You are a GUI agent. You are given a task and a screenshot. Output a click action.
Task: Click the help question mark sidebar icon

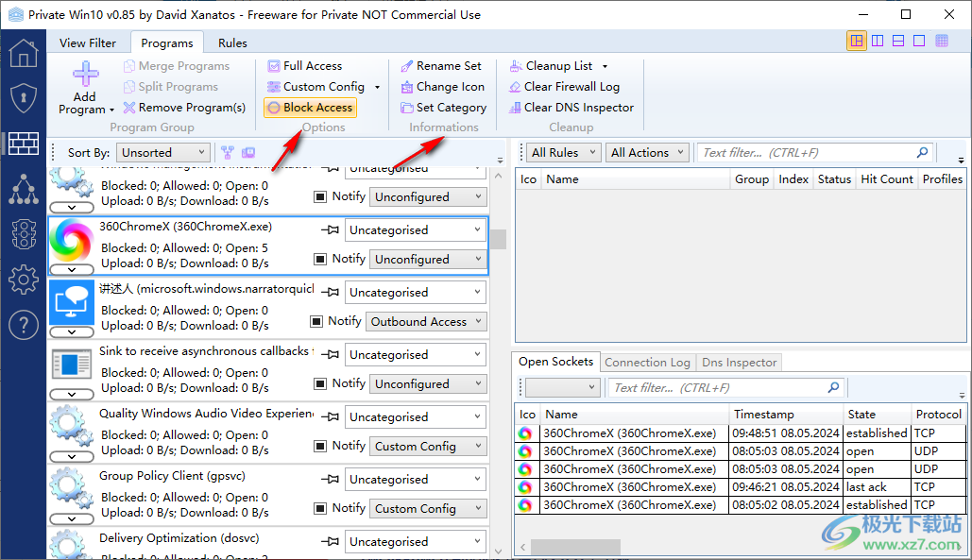tap(23, 325)
